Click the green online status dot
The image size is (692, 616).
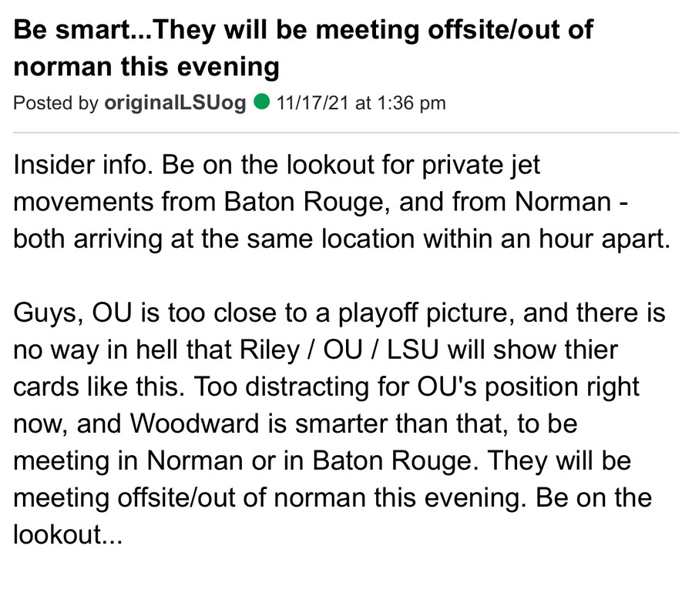262,102
